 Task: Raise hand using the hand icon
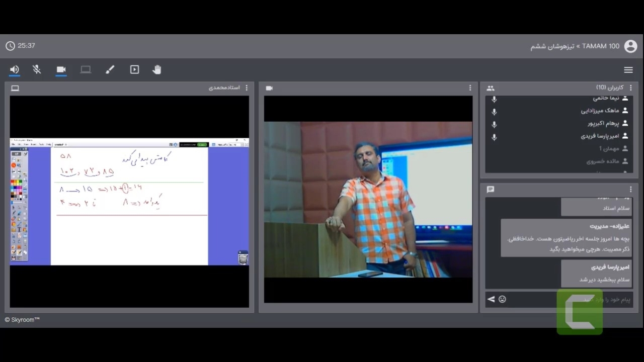coord(157,70)
